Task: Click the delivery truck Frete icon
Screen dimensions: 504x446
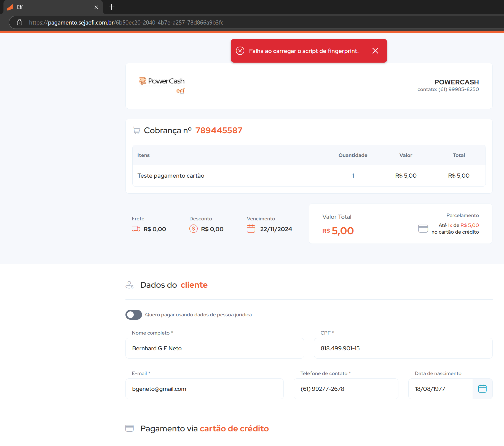Action: [136, 229]
